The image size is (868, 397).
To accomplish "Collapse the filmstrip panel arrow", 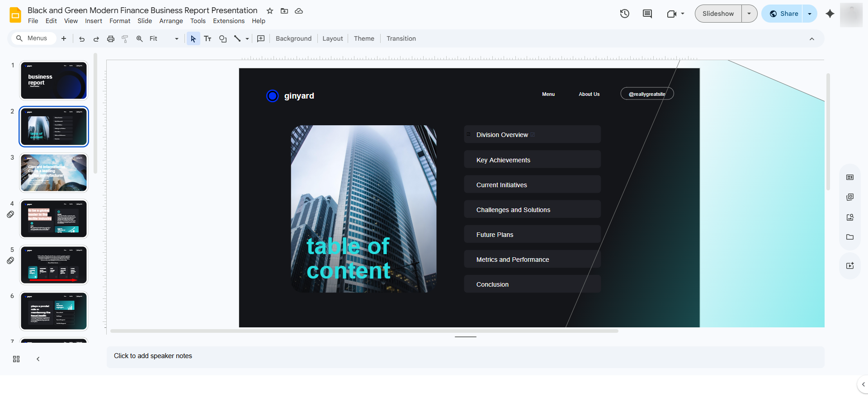I will 38,359.
